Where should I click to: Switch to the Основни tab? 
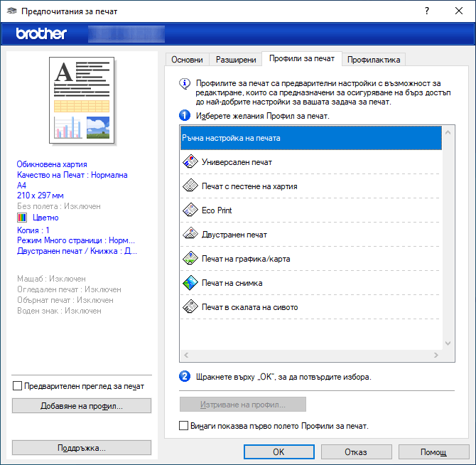tap(187, 60)
